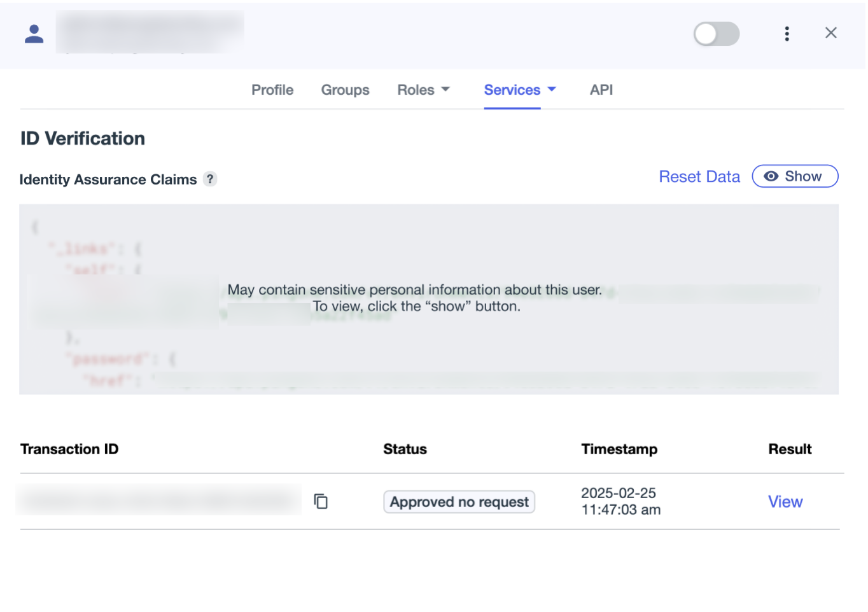Screen dimensions: 868x612
Task: View the transaction result
Action: [x=785, y=501]
